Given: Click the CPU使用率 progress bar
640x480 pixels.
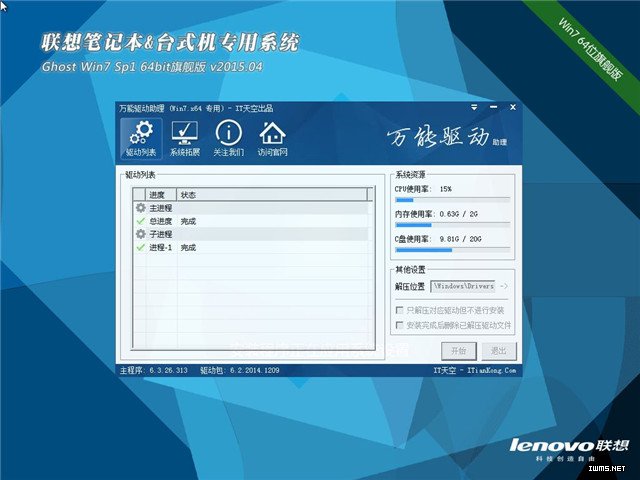Looking at the screenshot, I should pyautogui.click(x=453, y=200).
